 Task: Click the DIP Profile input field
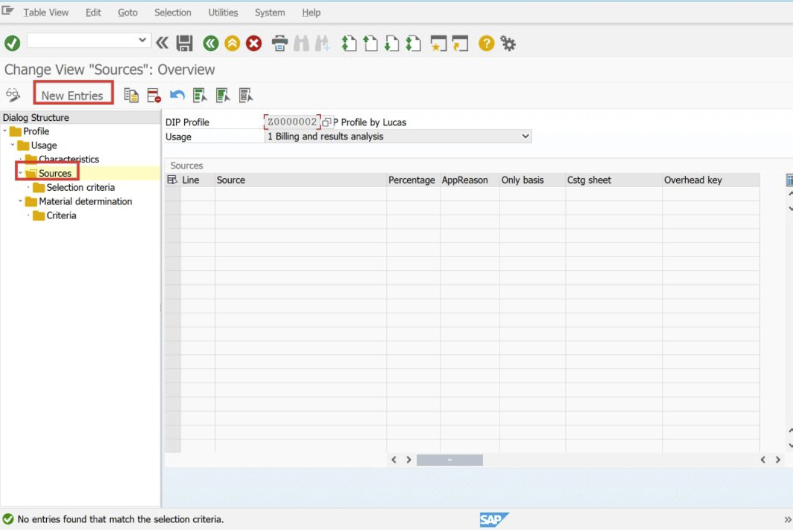point(292,122)
